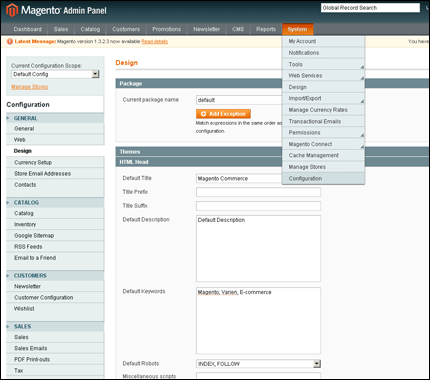Select Notifications from System menu
The width and height of the screenshot is (430, 380).
tap(323, 53)
